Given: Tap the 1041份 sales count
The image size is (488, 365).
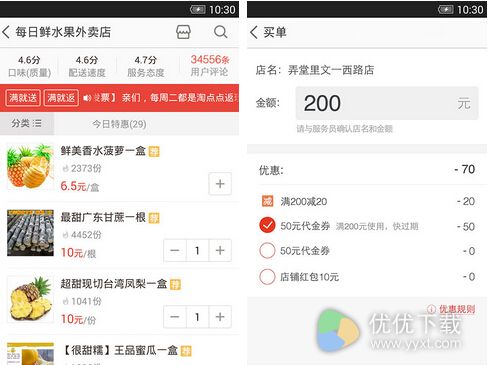Looking at the screenshot, I should [82, 301].
